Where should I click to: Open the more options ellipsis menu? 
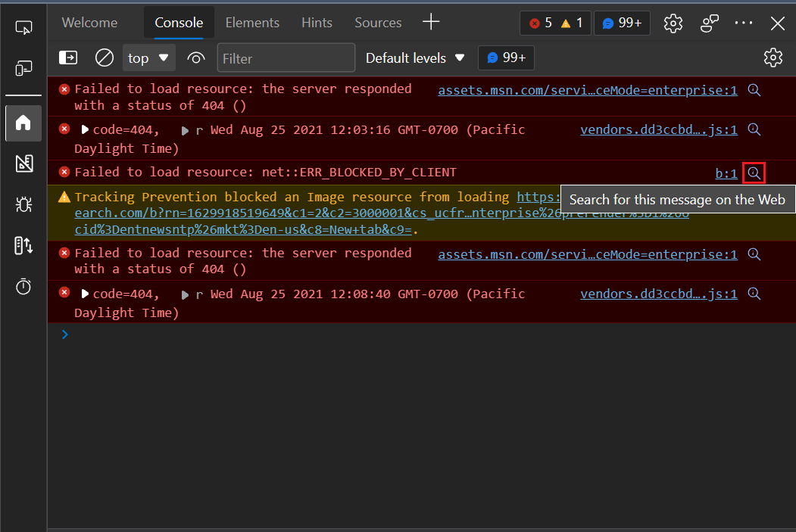743,23
